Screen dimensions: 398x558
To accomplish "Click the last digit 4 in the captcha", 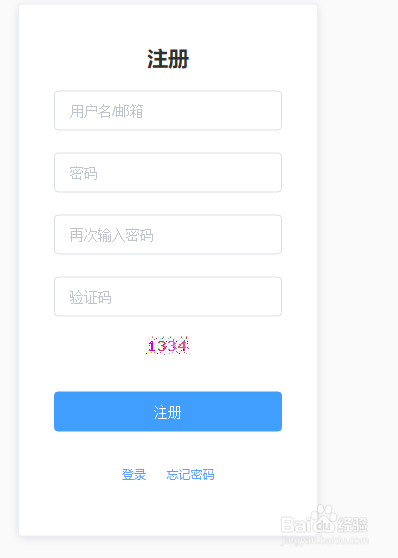I will tap(182, 346).
